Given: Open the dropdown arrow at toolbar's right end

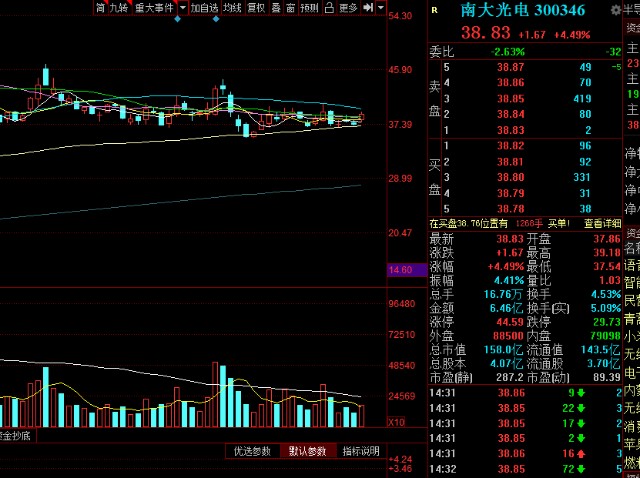Looking at the screenshot, I should 380,7.
